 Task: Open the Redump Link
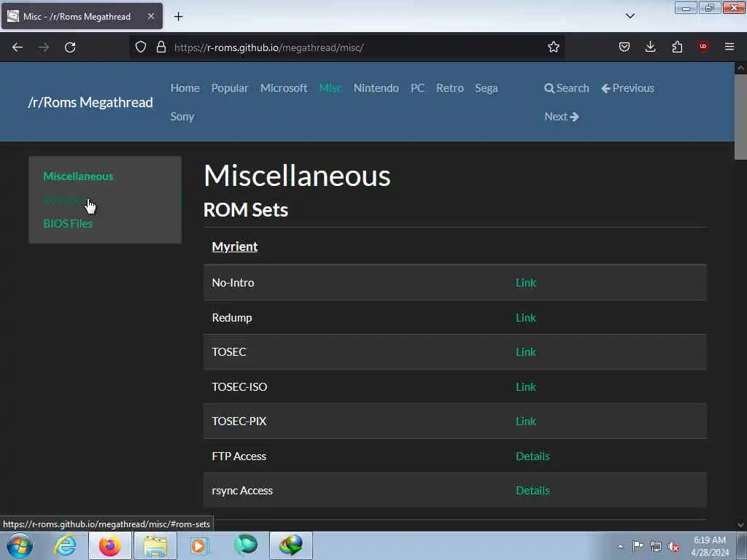click(526, 318)
